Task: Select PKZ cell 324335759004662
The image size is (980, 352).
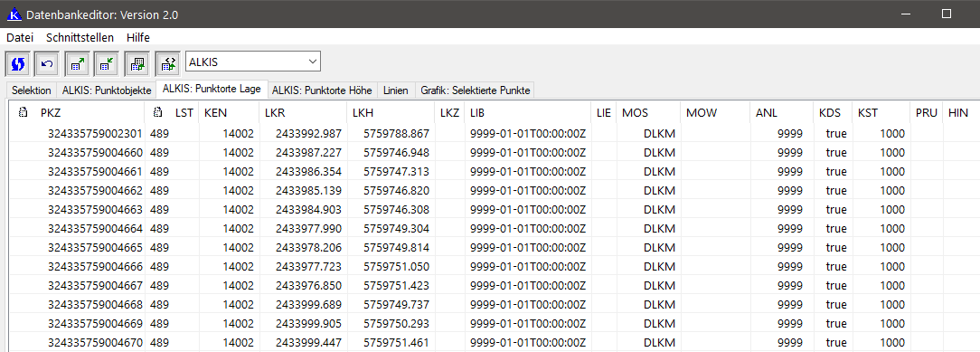Action: point(95,190)
